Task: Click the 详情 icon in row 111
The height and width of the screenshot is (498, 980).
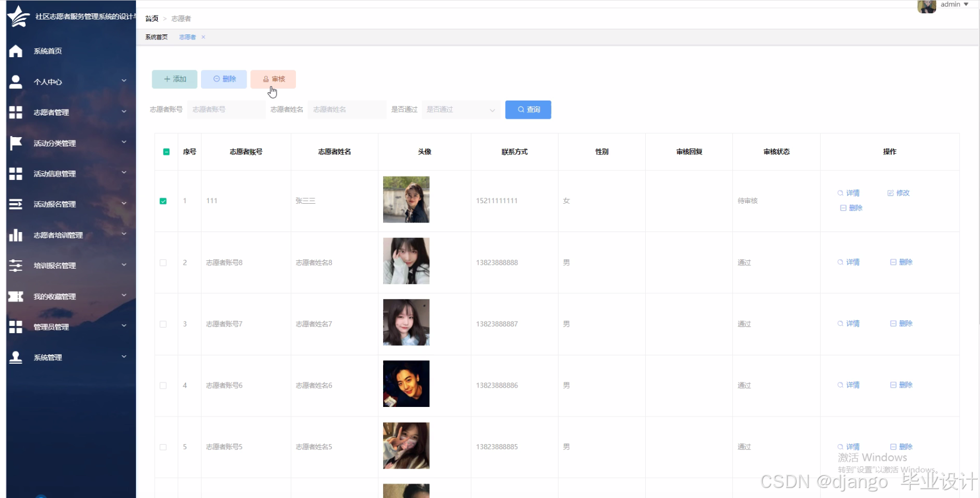Action: (x=840, y=193)
